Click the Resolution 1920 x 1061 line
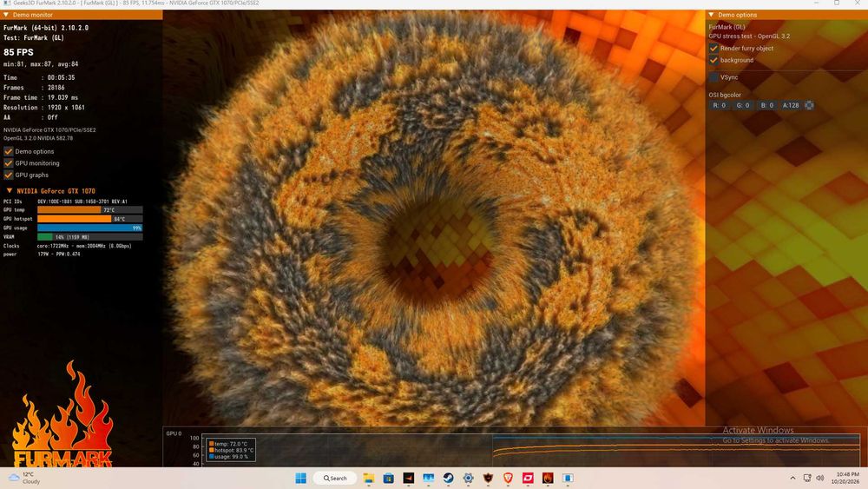Viewport: 868px width, 489px height. 44,108
